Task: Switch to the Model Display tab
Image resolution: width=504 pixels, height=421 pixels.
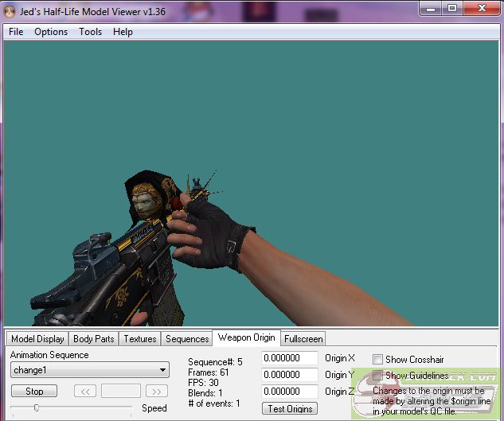Action: pos(37,339)
